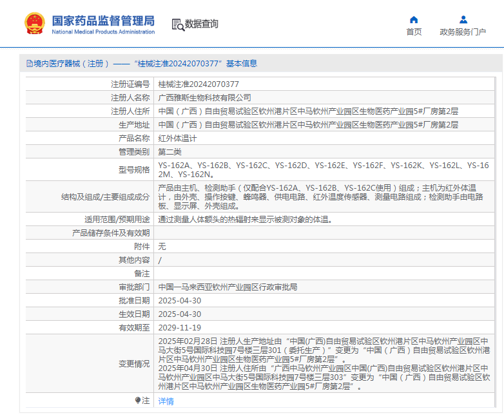Go to 首页 text link
Image resolution: width=504 pixels, height=420 pixels.
[414, 32]
